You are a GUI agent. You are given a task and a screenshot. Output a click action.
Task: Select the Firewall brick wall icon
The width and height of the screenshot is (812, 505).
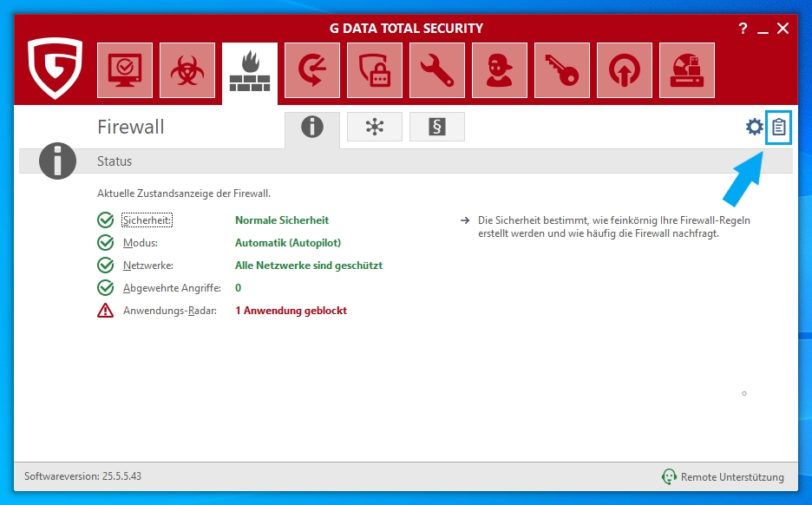click(x=250, y=72)
